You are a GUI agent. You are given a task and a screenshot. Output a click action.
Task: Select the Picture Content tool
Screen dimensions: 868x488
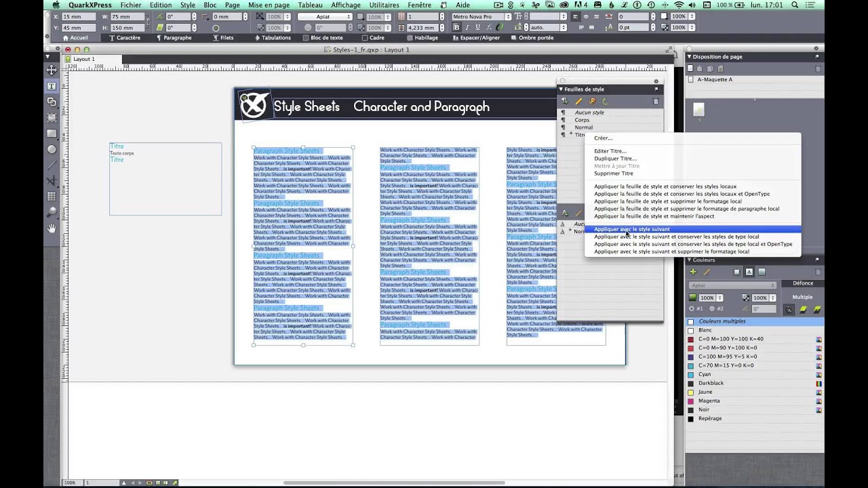52,118
